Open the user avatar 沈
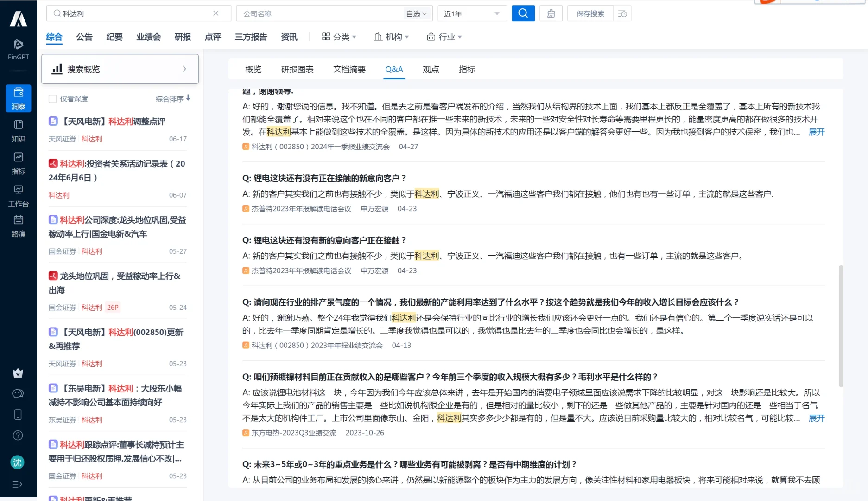 point(18,462)
